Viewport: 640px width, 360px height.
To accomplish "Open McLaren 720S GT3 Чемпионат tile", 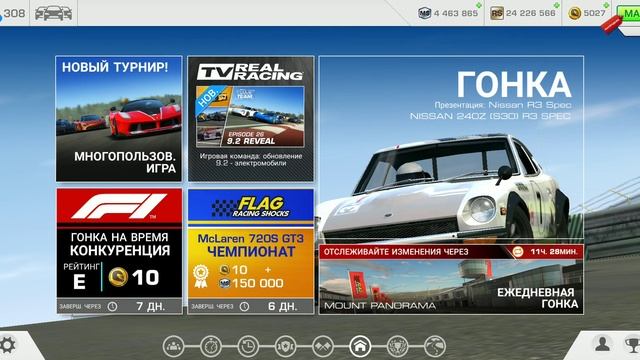I will click(x=251, y=251).
